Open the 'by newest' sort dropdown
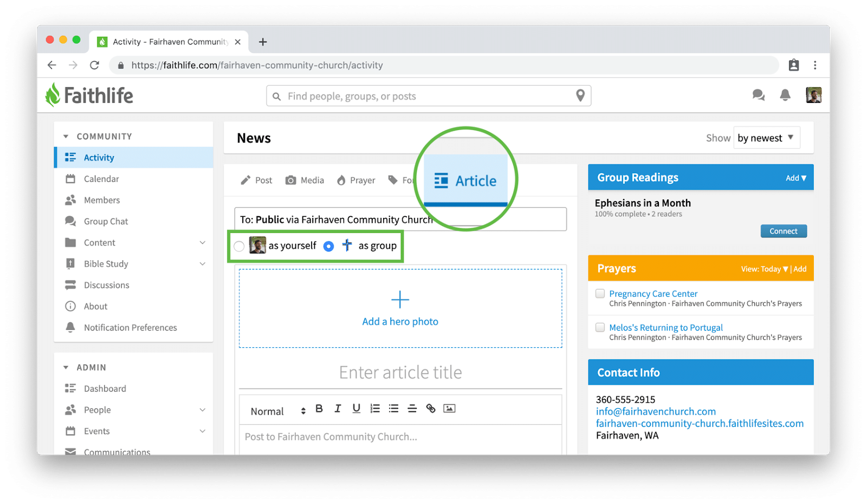Image resolution: width=867 pixels, height=504 pixels. 766,138
